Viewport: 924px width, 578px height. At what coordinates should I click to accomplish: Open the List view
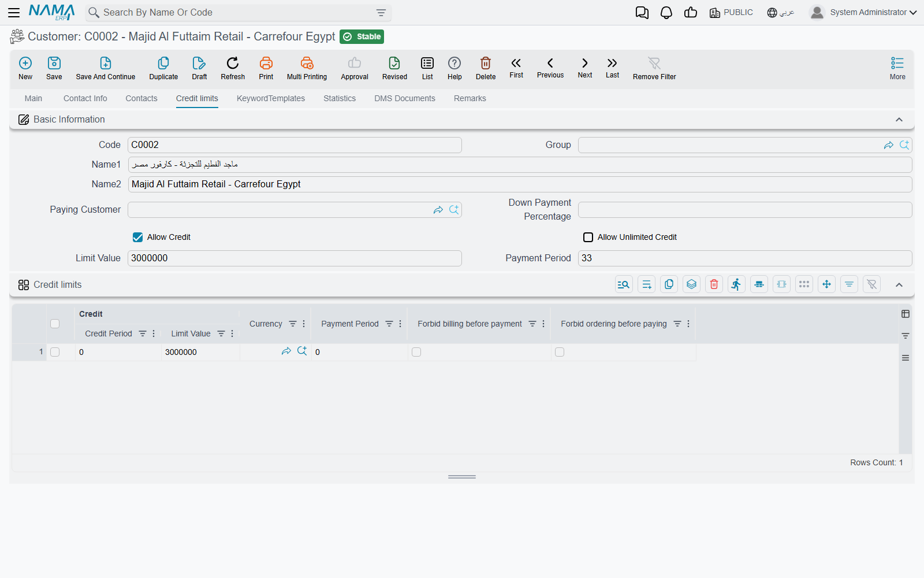[x=427, y=68]
